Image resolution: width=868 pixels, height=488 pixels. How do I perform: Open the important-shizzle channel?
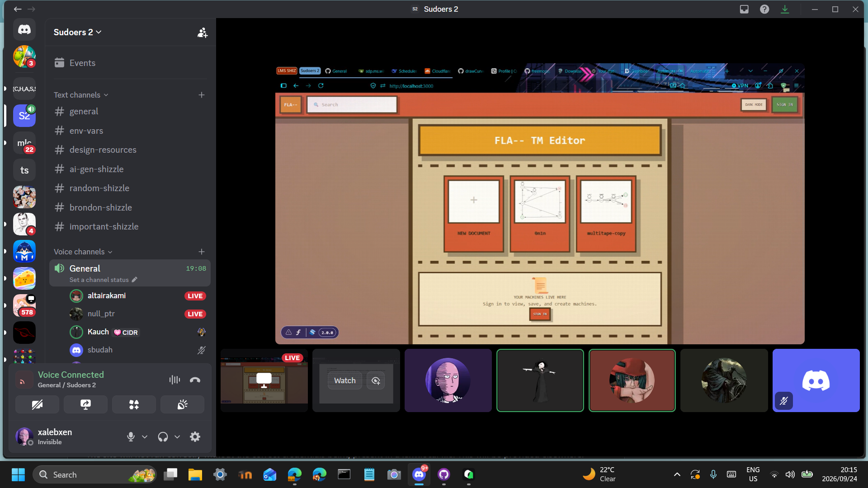tap(130, 226)
